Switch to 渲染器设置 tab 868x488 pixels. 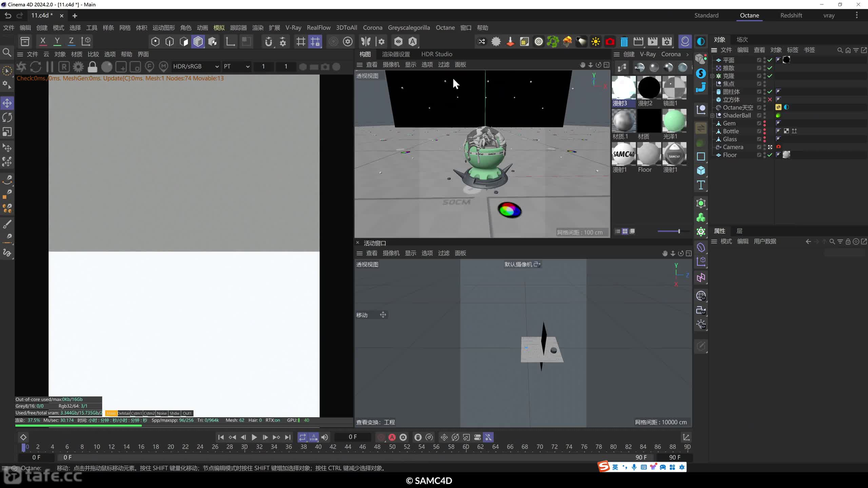396,54
